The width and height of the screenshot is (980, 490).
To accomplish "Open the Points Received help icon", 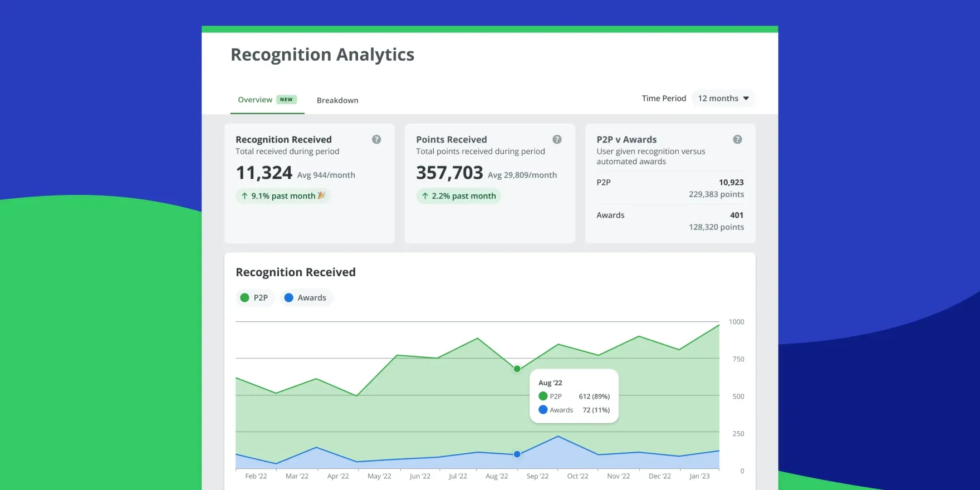I will tap(557, 139).
